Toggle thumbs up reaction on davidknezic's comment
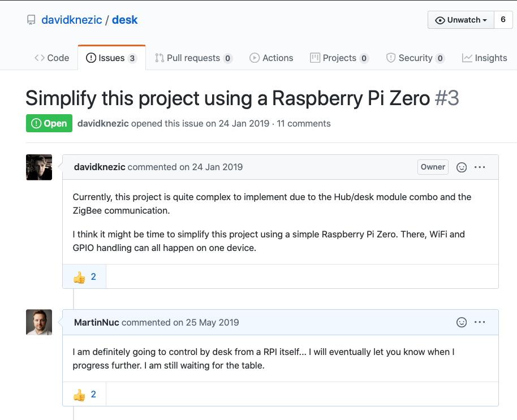This screenshot has width=517, height=420. 84,277
